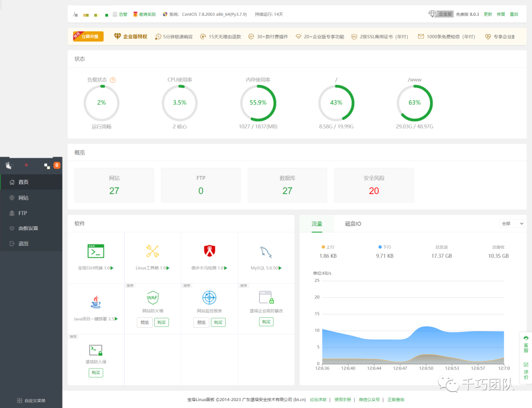
Task: Click the play arrow beside 宝塔SSH终端 1.0
Action: pyautogui.click(x=112, y=268)
